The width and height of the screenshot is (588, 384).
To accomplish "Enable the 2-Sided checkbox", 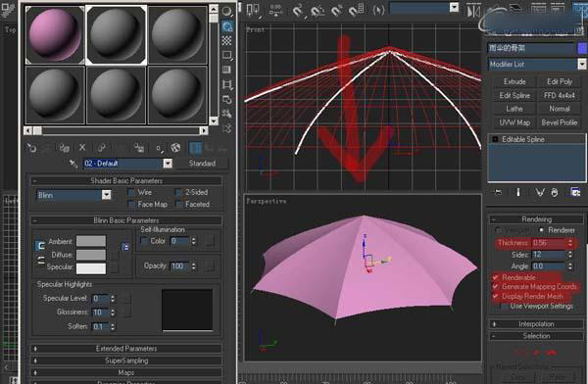I will point(178,192).
